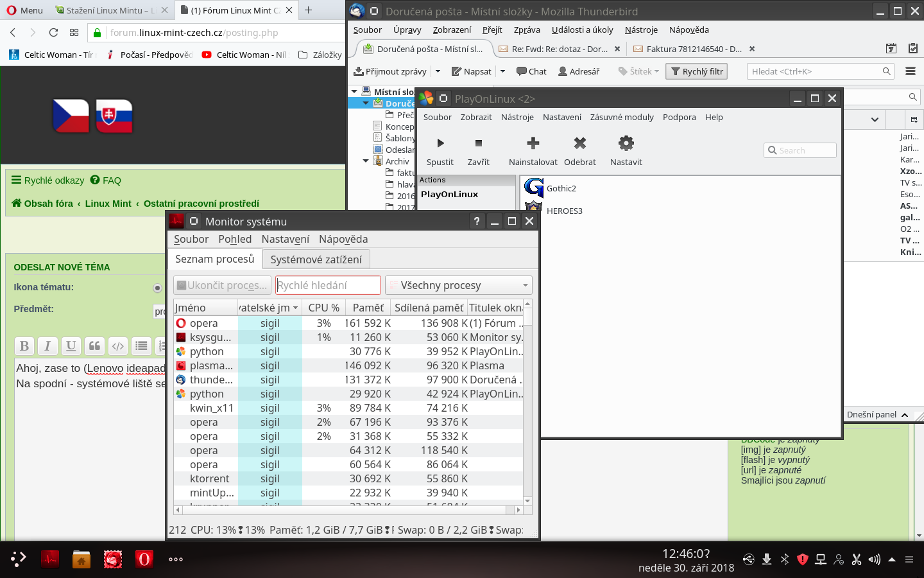
Task: Select the HEROES3 entry in PlayOnLinux
Action: (x=565, y=211)
